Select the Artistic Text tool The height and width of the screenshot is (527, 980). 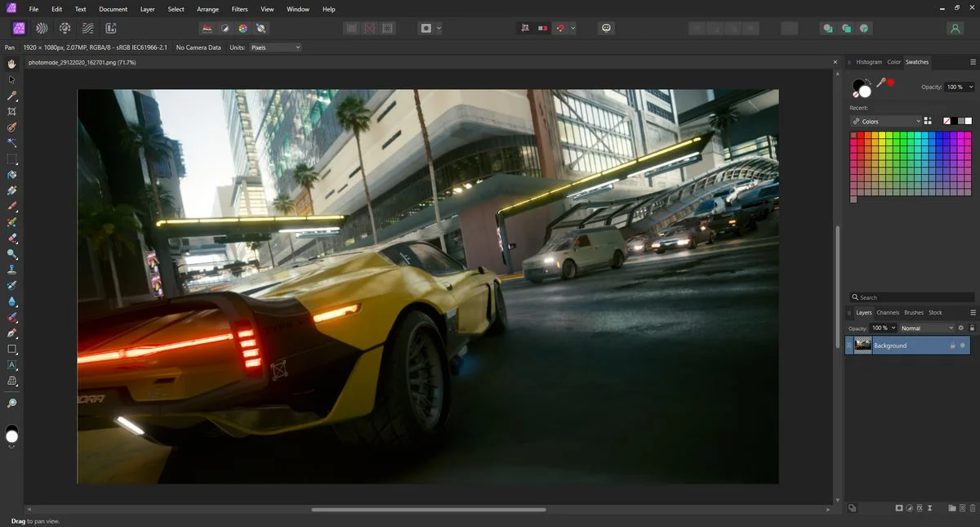coord(11,365)
